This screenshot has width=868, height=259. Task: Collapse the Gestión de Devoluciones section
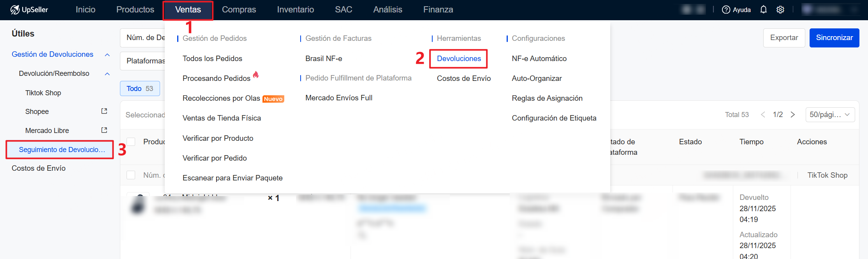coord(107,55)
